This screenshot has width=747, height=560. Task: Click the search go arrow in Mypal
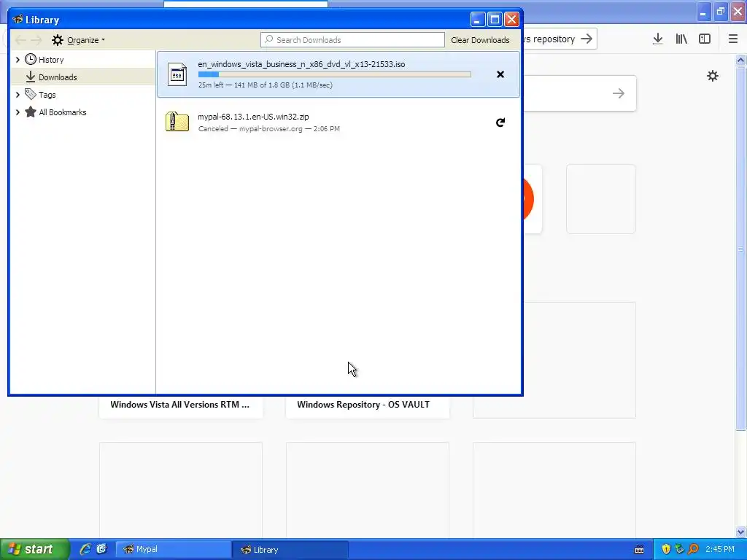tap(619, 93)
